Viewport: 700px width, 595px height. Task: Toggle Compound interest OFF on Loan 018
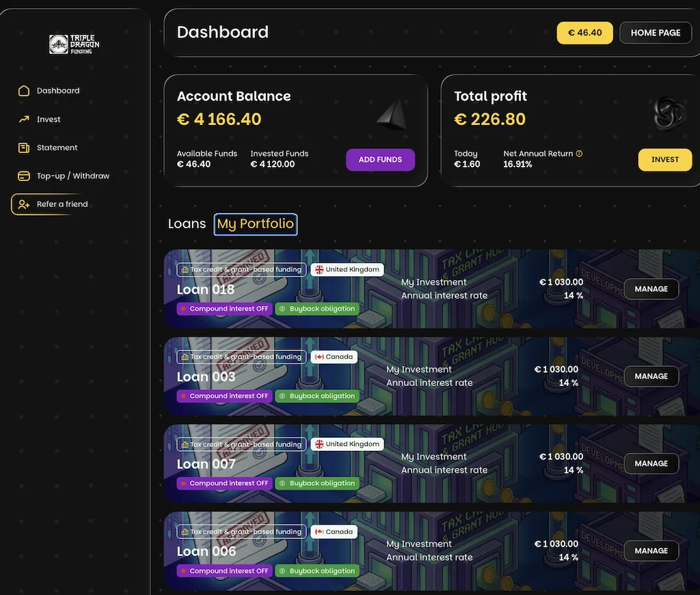coord(224,309)
